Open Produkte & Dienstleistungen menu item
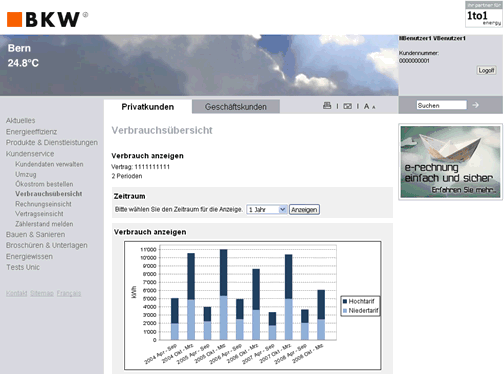 52,142
